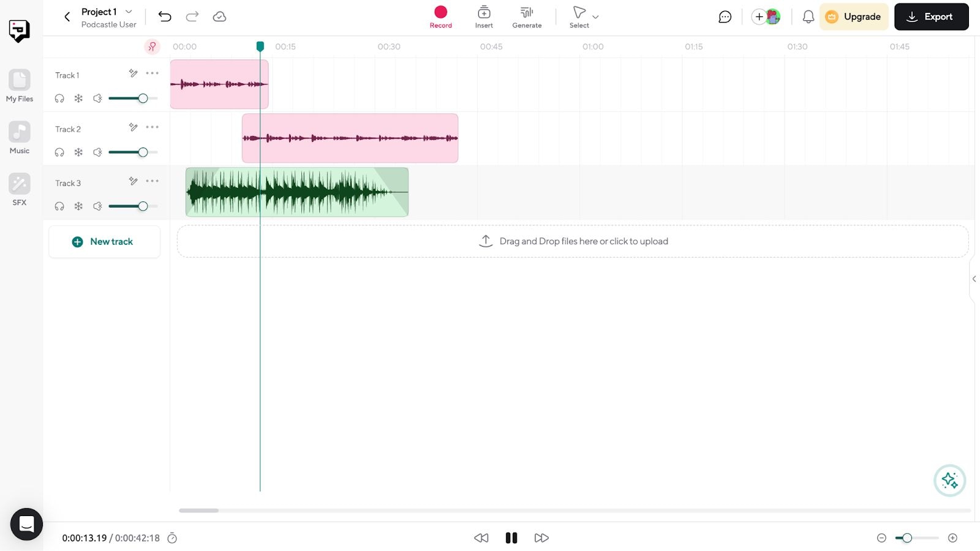The width and height of the screenshot is (980, 551).
Task: Click the Record button
Action: click(x=440, y=17)
